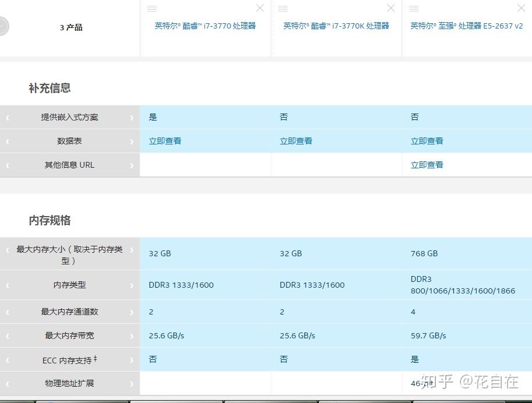This screenshot has width=532, height=403.
Task: Click the chevron next to 物理地址扩展
Action: 132,383
